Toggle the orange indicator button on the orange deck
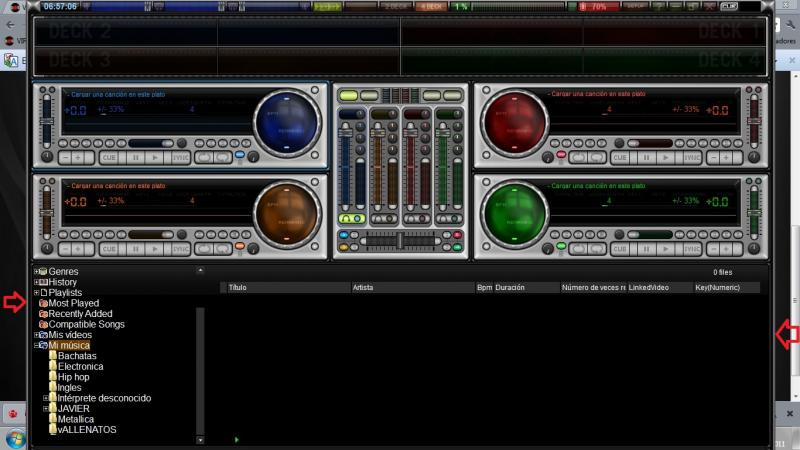Viewport: 800px width, 450px height. (x=239, y=247)
